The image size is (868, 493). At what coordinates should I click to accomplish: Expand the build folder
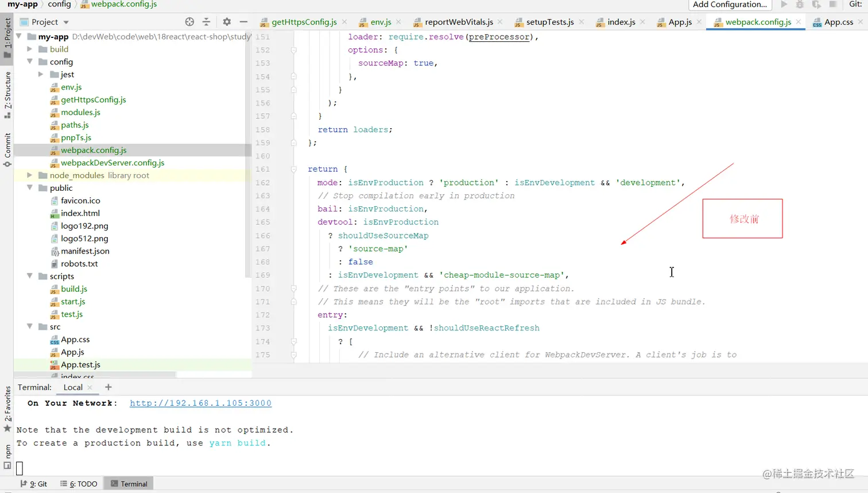click(30, 49)
